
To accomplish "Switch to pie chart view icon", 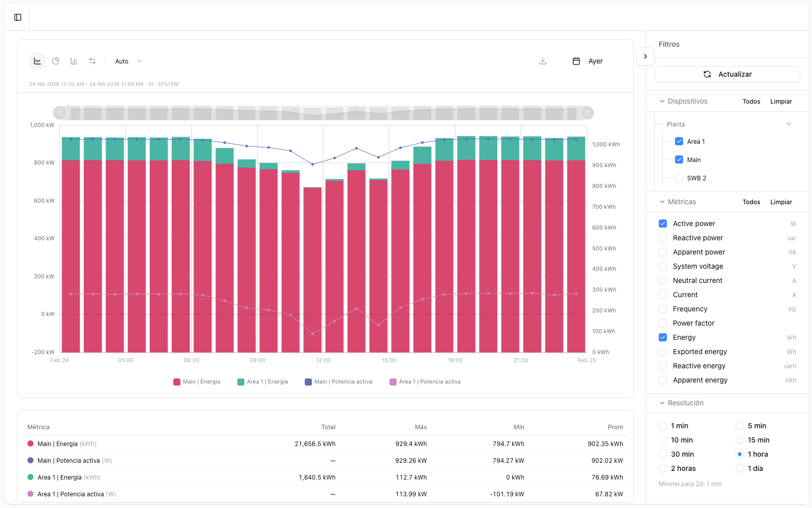I will (x=56, y=61).
